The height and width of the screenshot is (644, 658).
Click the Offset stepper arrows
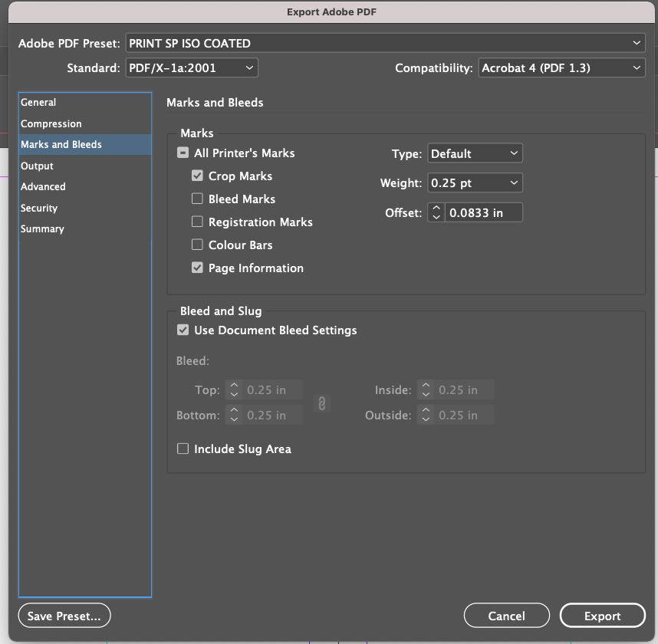click(436, 212)
